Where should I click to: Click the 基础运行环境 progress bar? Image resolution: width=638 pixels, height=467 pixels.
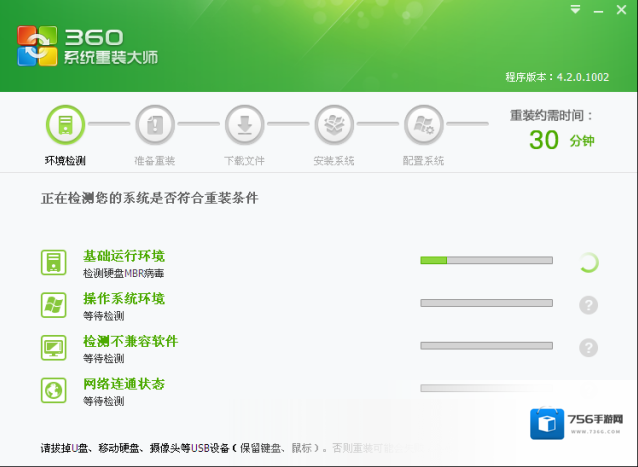pyautogui.click(x=486, y=260)
